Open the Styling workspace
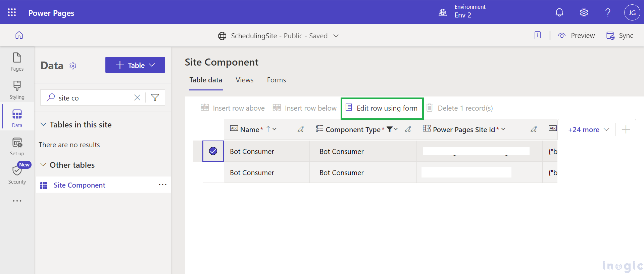Screen dimensions: 644x274 tap(17, 90)
